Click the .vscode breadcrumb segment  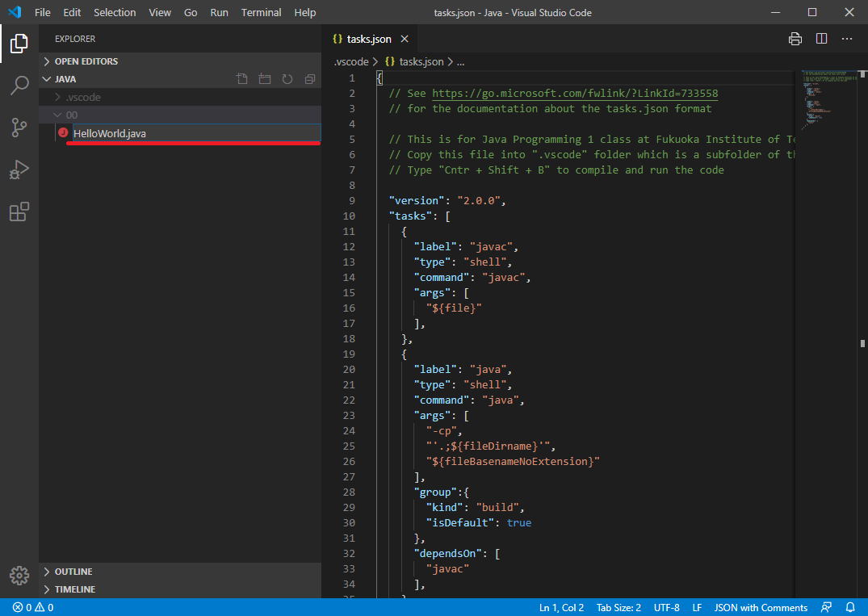click(x=351, y=61)
